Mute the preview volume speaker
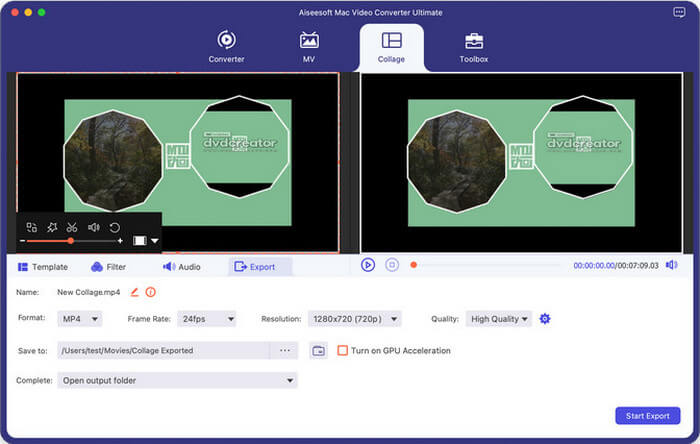Screen dimensions: 700x444 [671, 265]
